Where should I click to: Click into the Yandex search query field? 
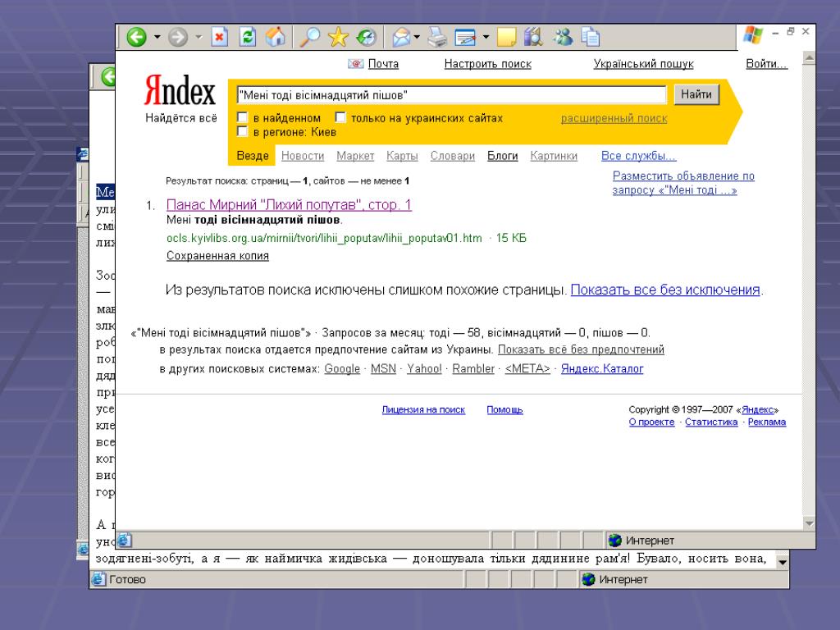tap(451, 95)
